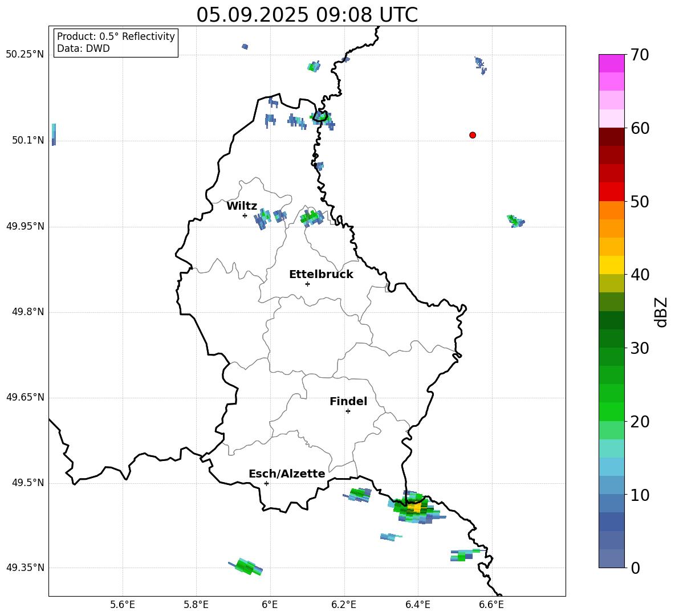675x616 pixels.
Task: Click the radar echo near 6.65°E, 49.95°N
Action: click(x=516, y=221)
